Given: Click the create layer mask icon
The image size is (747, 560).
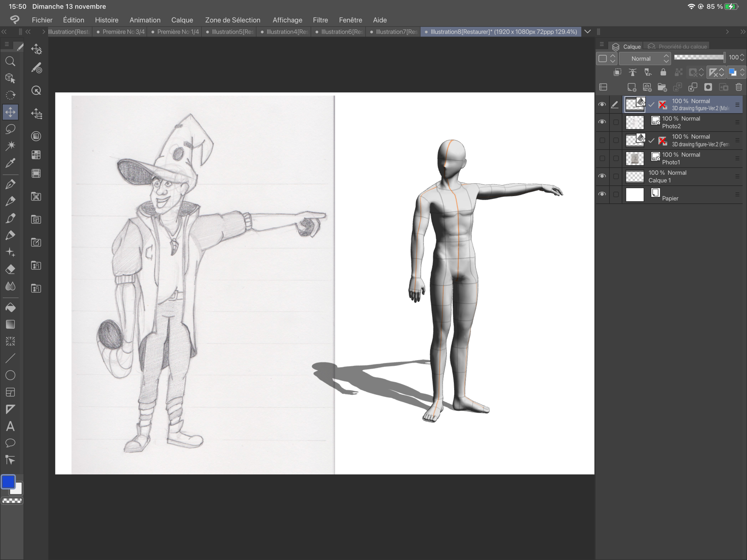Looking at the screenshot, I should tap(708, 87).
